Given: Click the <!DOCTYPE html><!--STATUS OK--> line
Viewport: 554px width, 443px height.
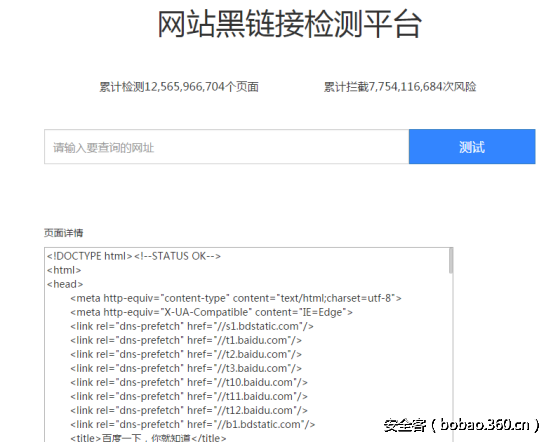Looking at the screenshot, I should click(134, 256).
